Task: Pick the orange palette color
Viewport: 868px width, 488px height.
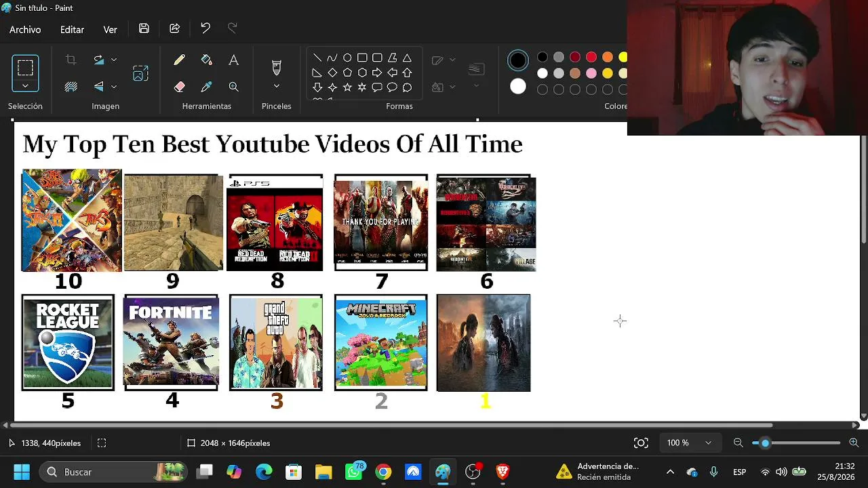Action: [608, 57]
